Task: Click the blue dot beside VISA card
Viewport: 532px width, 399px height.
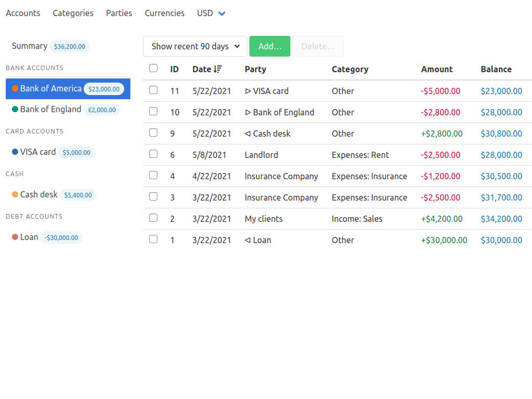Action: (x=15, y=152)
